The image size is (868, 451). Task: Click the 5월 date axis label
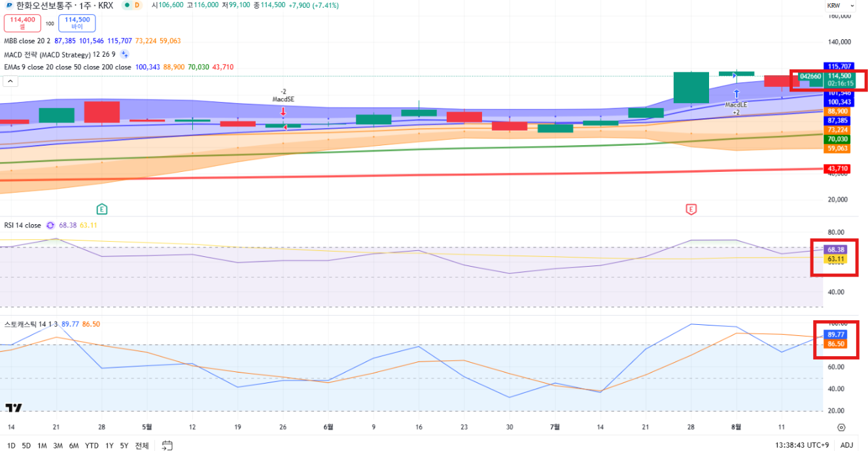pos(147,427)
